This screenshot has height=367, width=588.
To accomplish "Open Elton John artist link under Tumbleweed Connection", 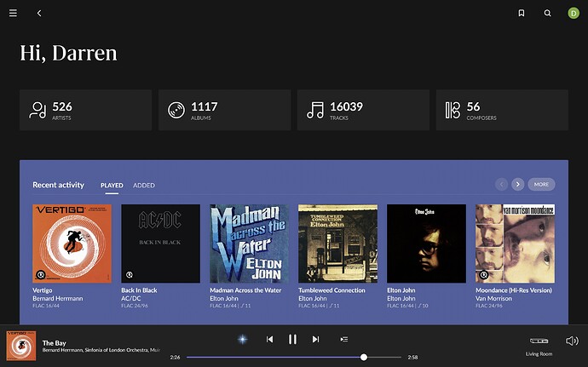I will tap(313, 298).
